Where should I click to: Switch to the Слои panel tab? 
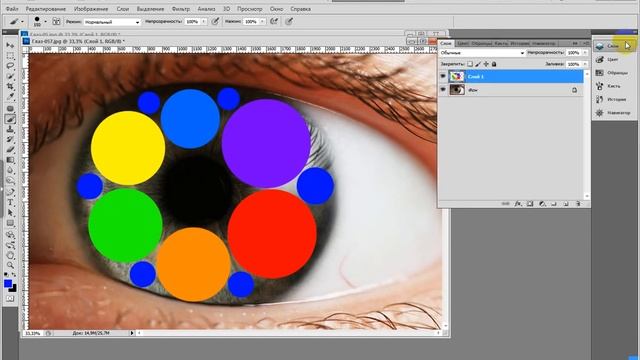pos(446,43)
